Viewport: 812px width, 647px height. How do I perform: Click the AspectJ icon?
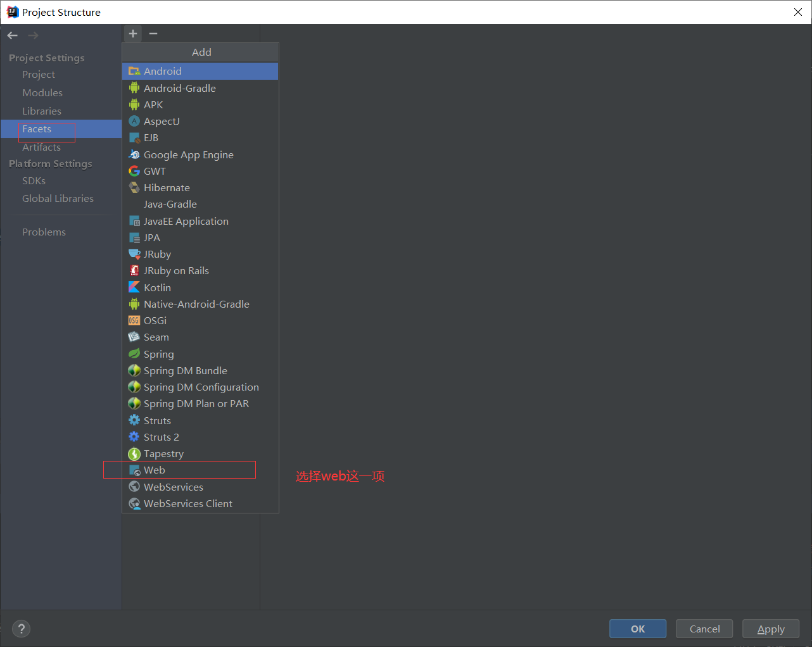tap(134, 121)
